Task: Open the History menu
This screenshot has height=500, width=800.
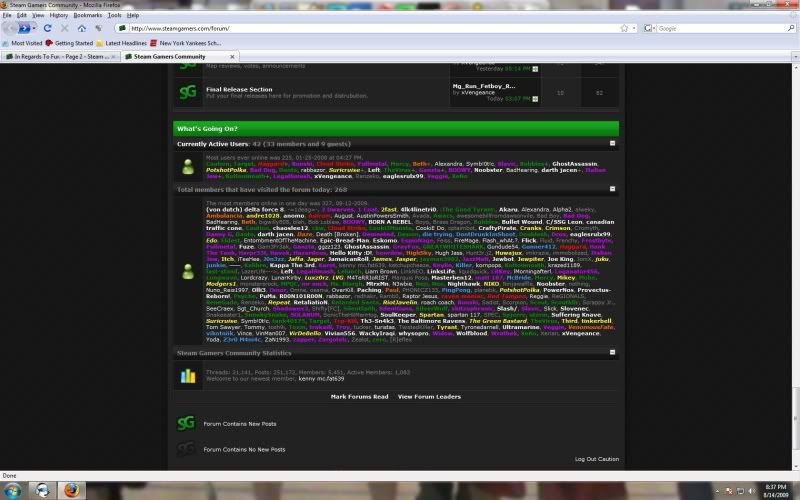Action: point(59,16)
